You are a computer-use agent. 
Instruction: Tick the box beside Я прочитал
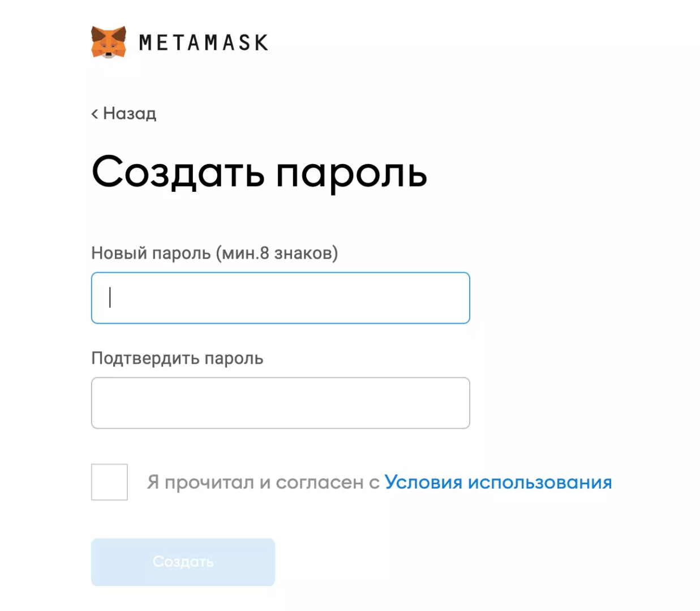(109, 482)
